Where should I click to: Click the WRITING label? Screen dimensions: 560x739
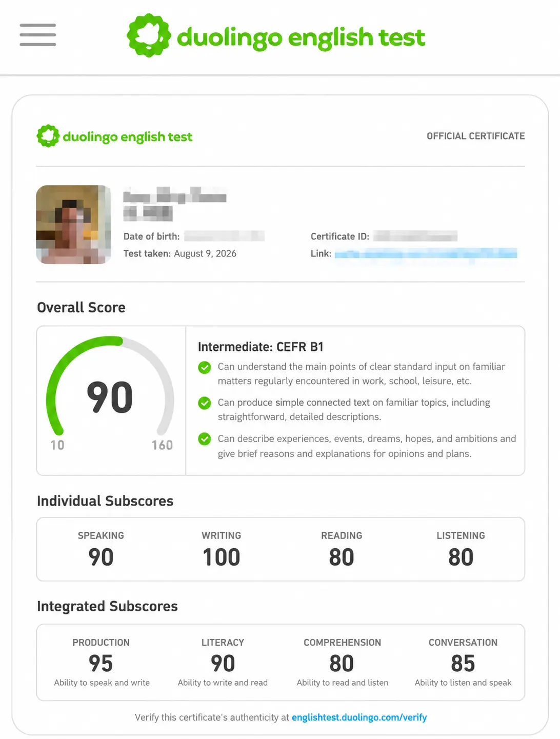222,535
